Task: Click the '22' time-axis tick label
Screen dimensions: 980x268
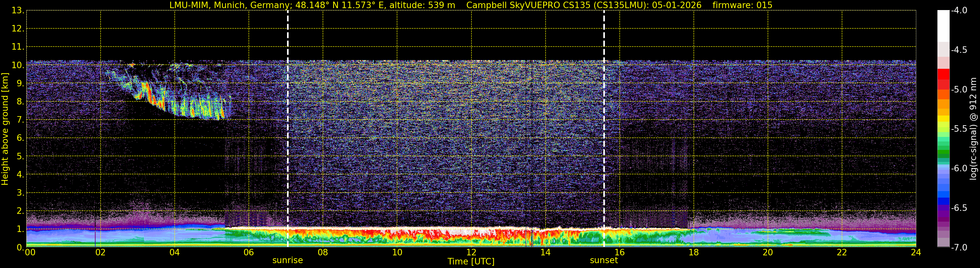Action: point(842,252)
